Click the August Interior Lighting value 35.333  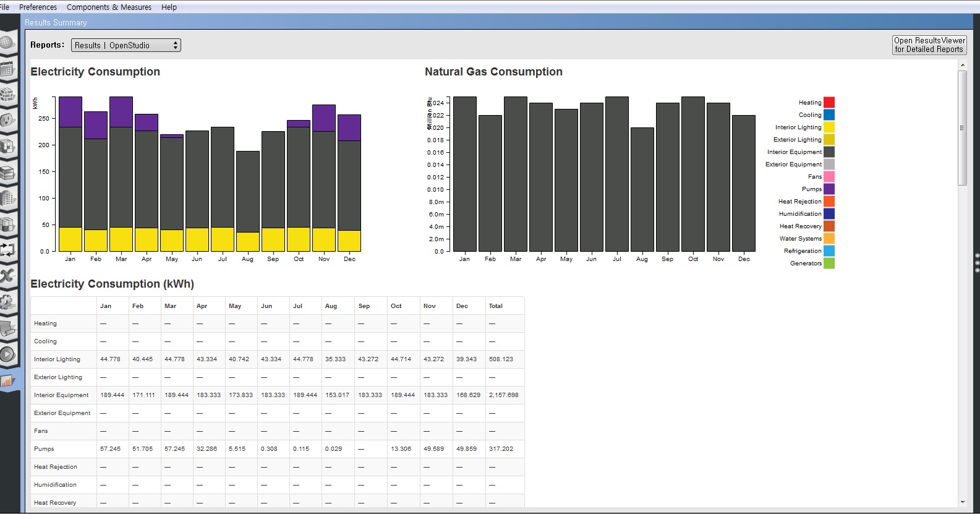(x=335, y=359)
